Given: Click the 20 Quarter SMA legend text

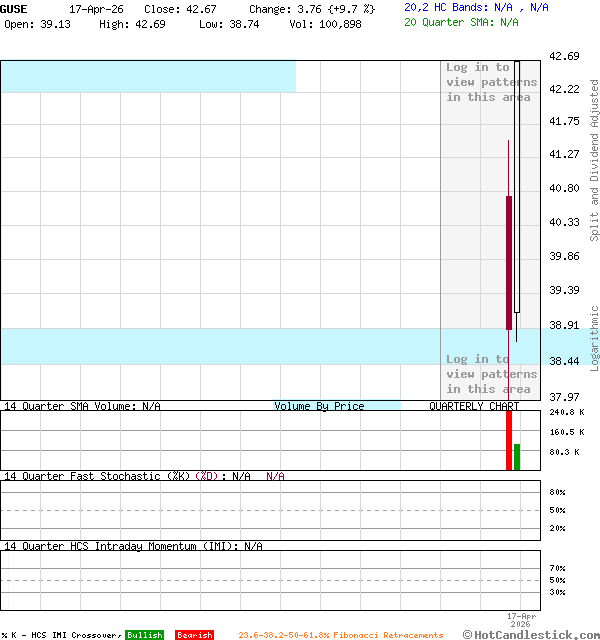Looking at the screenshot, I should coord(461,21).
